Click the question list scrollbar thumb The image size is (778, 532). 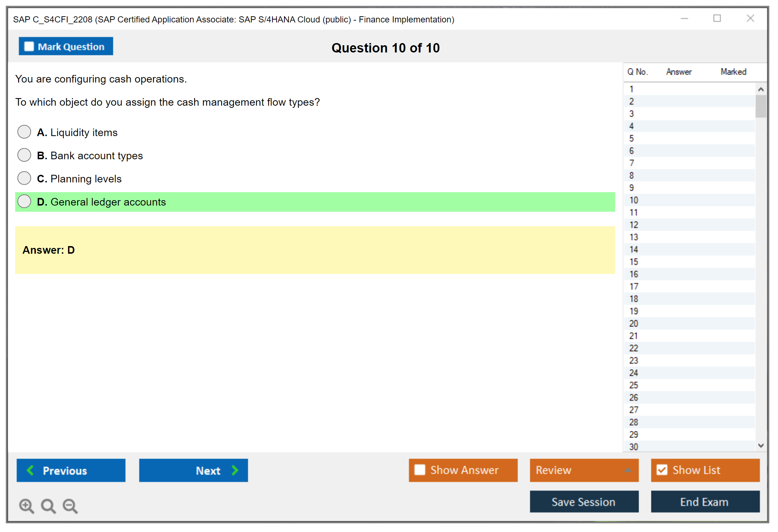pos(761,106)
